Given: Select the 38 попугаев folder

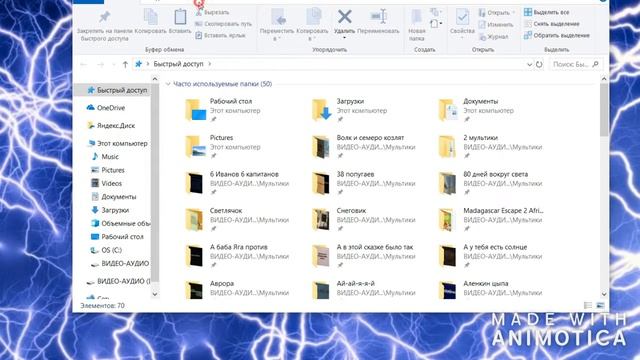Looking at the screenshot, I should (364, 183).
